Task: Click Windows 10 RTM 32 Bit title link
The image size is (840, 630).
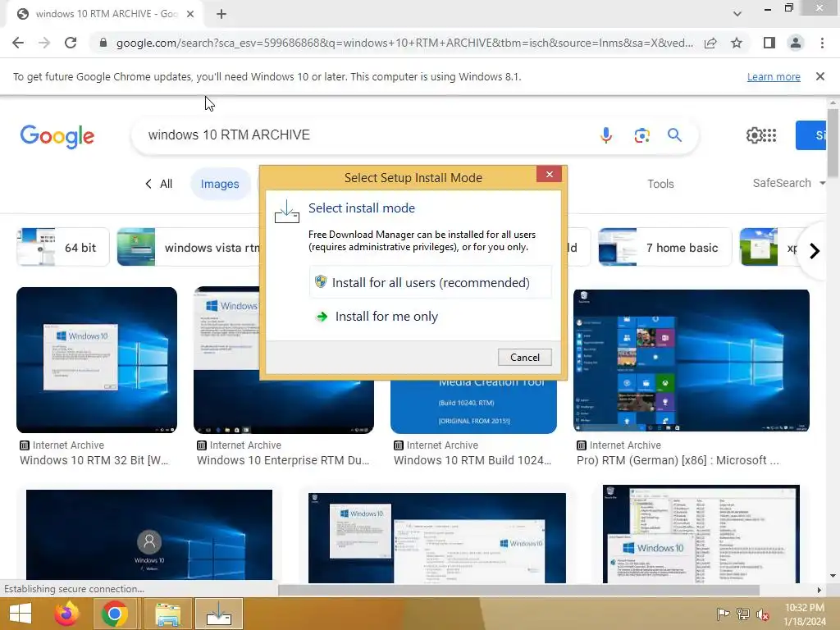Action: tap(94, 460)
